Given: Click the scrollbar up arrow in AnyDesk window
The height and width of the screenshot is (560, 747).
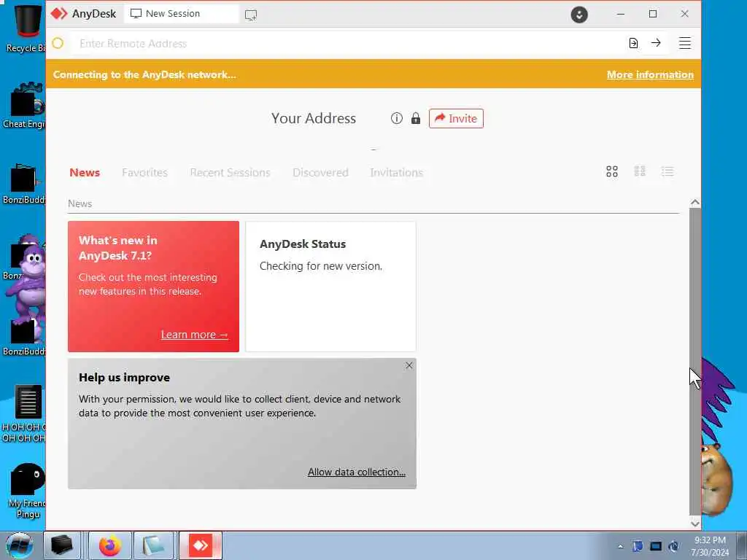Looking at the screenshot, I should coord(695,203).
